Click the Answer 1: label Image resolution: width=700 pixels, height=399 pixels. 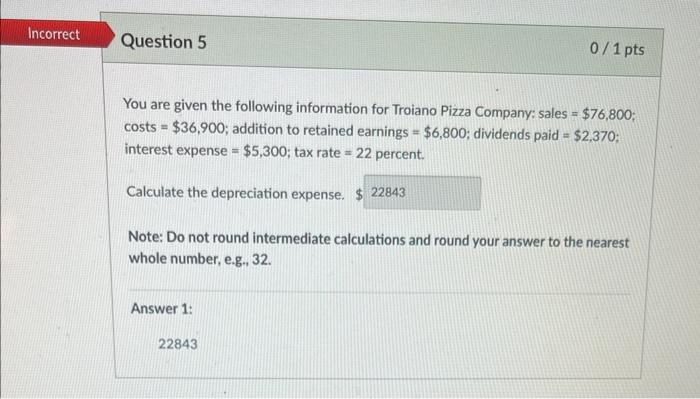(161, 308)
